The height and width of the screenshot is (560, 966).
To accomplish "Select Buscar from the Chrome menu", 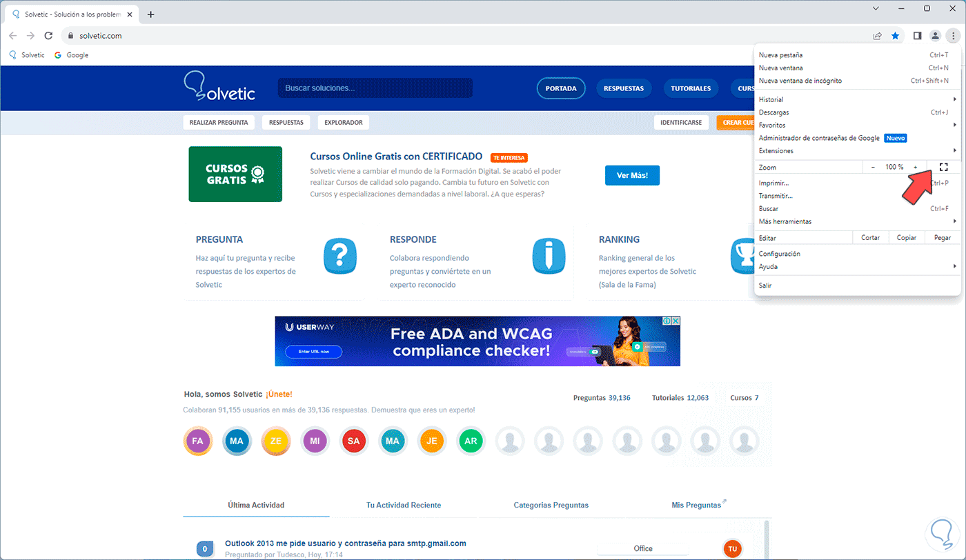I will point(858,208).
